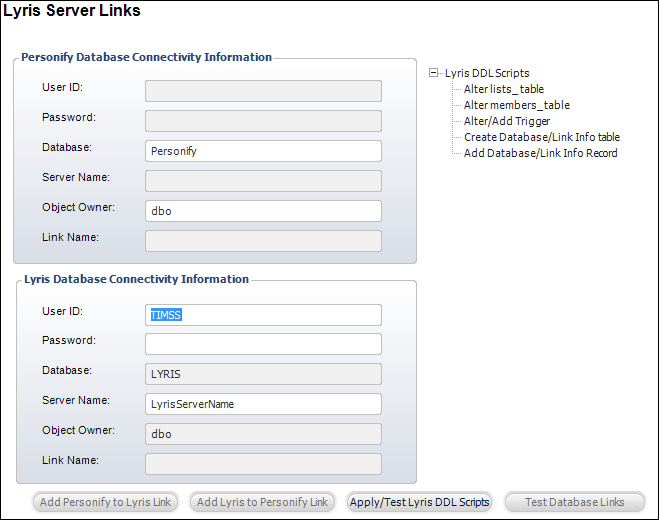Click Lyris Server Name field LyrisServerName

[264, 404]
